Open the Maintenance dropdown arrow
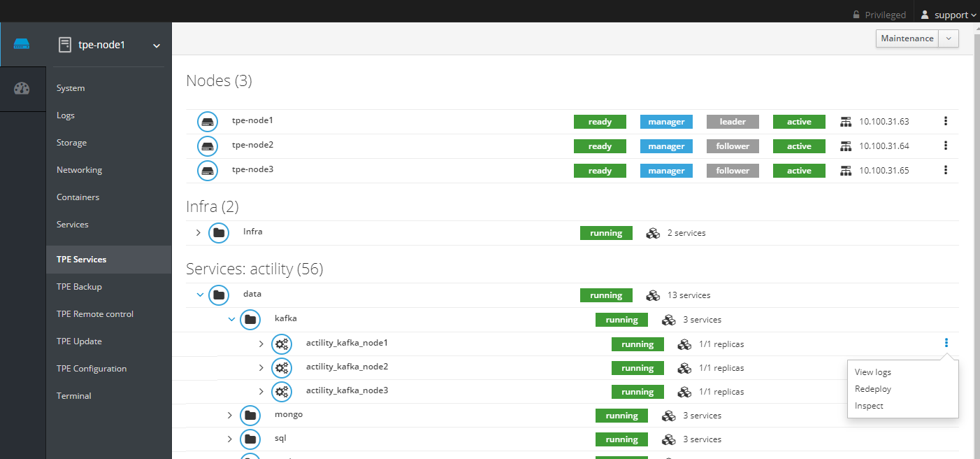The width and height of the screenshot is (980, 459). point(949,38)
